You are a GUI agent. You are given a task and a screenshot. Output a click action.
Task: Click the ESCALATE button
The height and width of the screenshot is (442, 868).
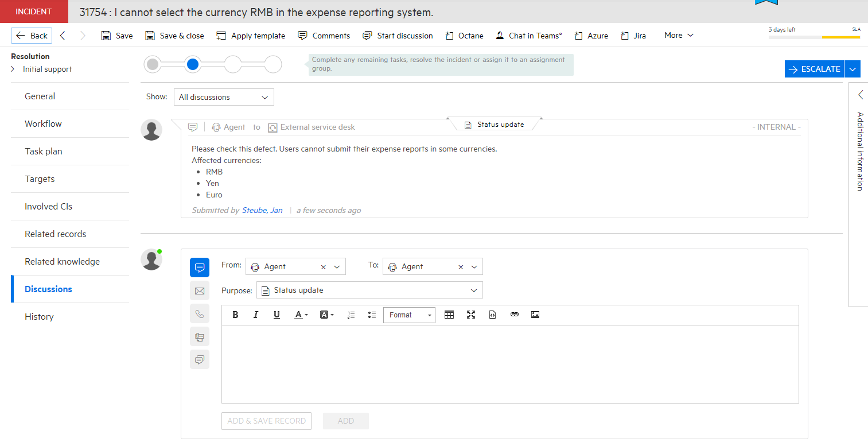click(x=814, y=68)
